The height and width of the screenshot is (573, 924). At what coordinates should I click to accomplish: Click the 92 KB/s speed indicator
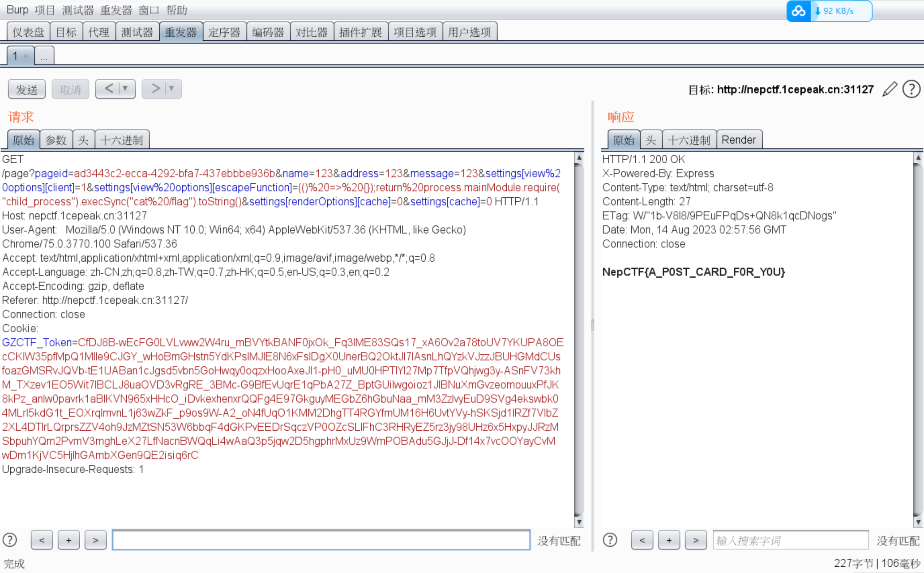coord(838,11)
